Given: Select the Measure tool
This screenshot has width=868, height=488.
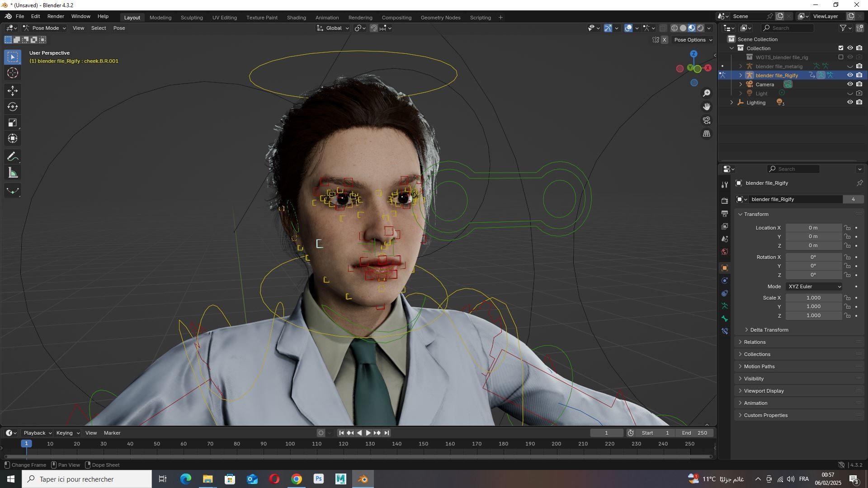Looking at the screenshot, I should point(13,173).
